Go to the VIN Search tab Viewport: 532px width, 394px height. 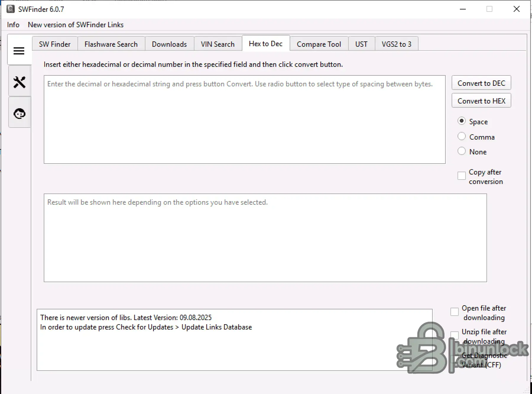218,44
